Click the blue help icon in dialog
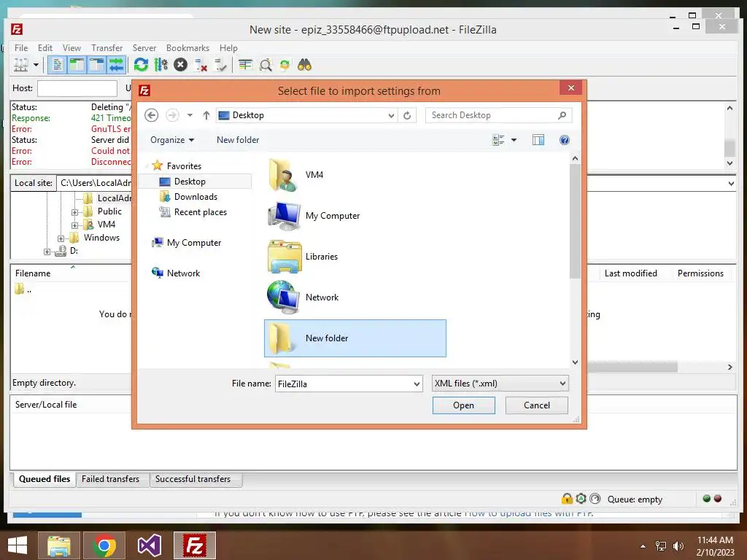 click(x=565, y=140)
